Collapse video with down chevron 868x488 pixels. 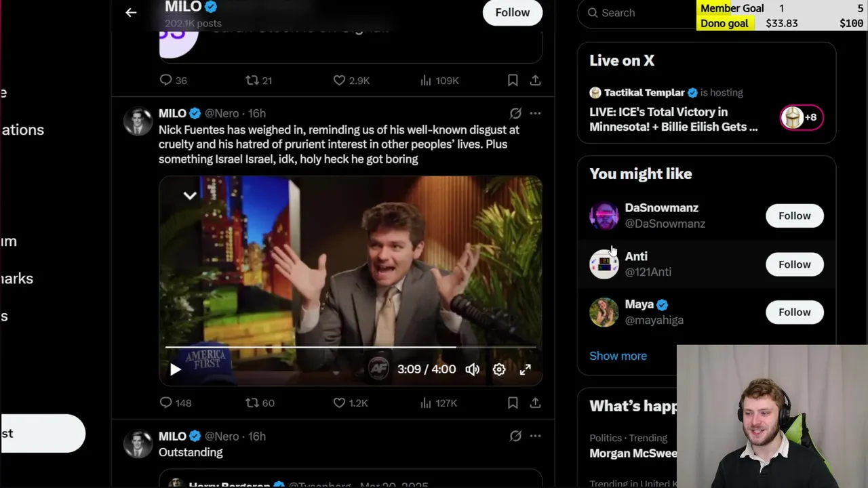(190, 195)
